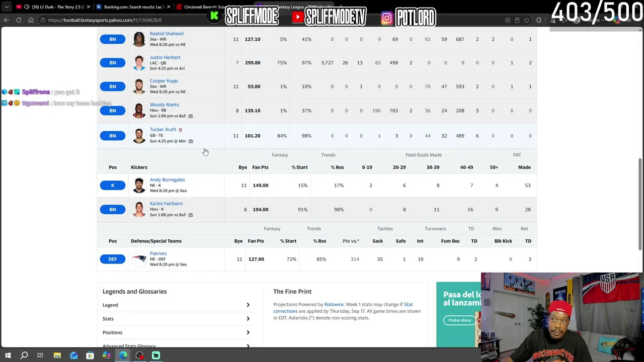Go back using the browser back arrow

coord(7,20)
